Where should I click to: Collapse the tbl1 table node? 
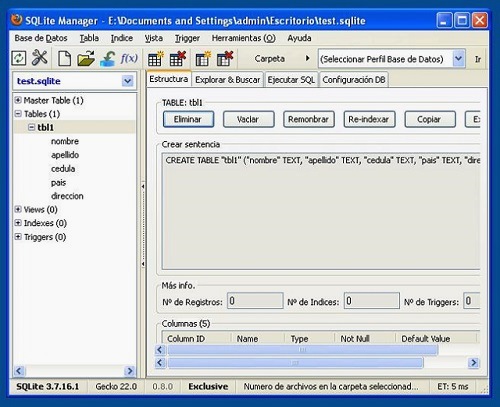pyautogui.click(x=31, y=127)
